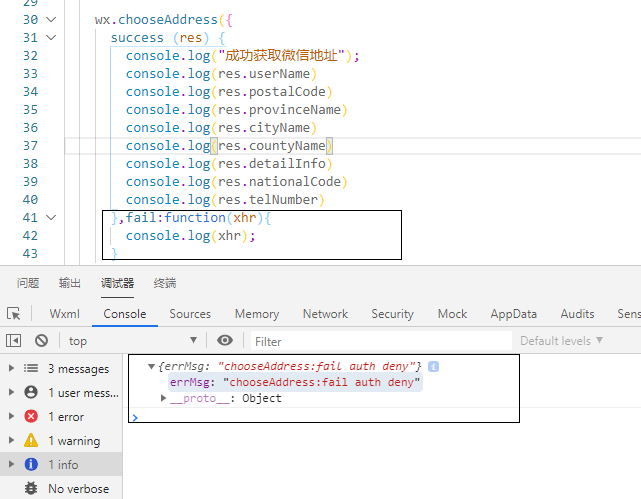Click res.countyName on line 37
This screenshot has width=641, height=499.
(271, 146)
